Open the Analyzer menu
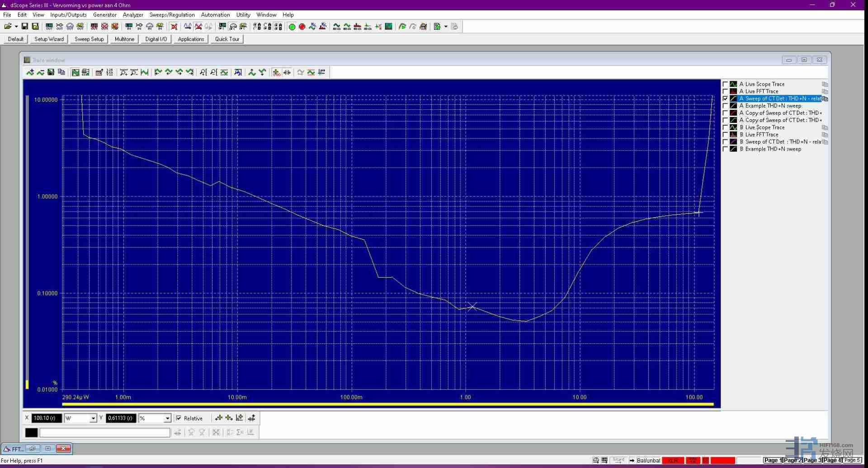868x468 pixels. pyautogui.click(x=133, y=15)
